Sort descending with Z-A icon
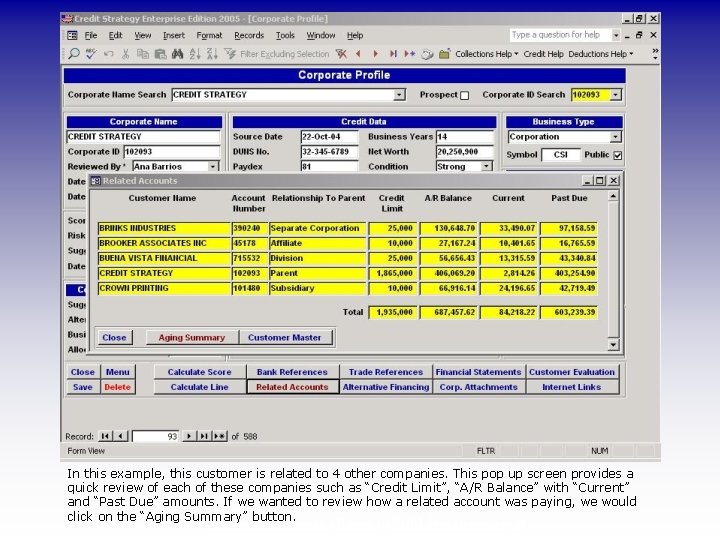 212,54
